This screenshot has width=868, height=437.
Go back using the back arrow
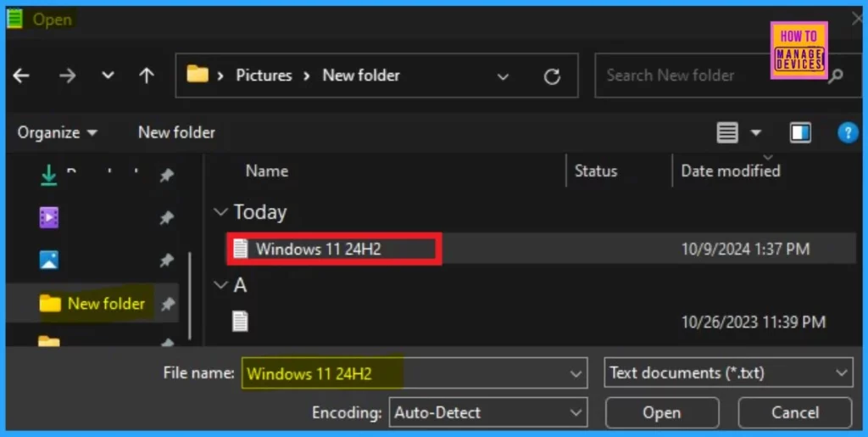pyautogui.click(x=21, y=76)
